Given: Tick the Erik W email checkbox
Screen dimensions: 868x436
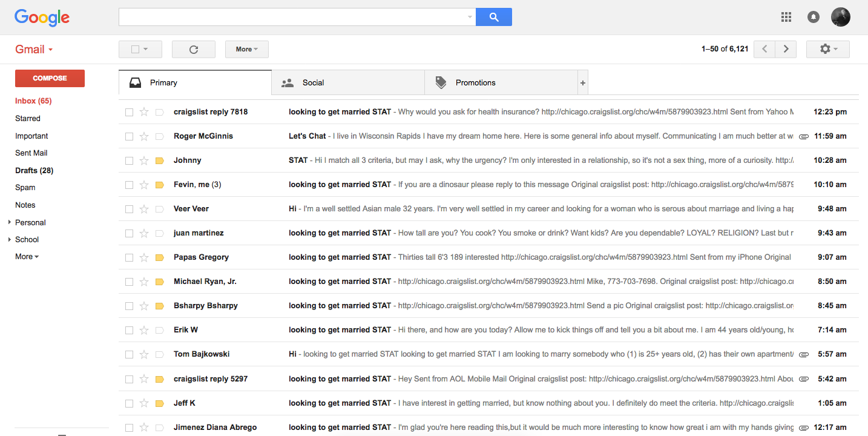Looking at the screenshot, I should click(129, 330).
